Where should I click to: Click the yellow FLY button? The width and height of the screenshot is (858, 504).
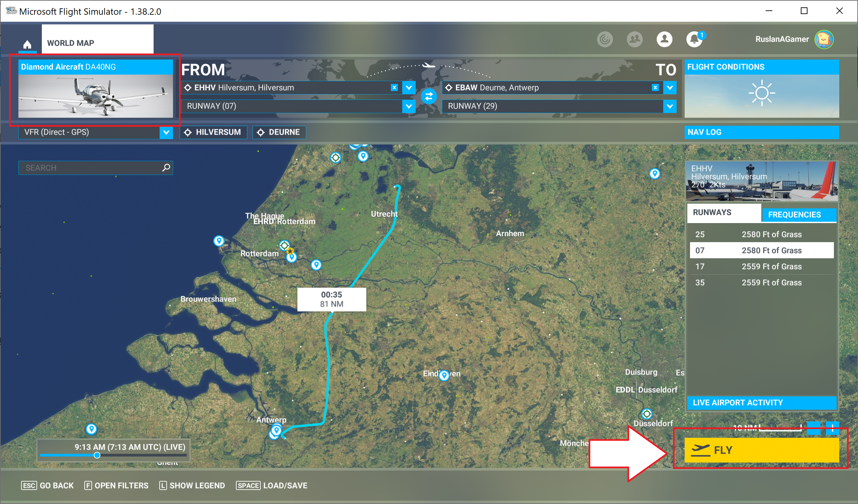pos(762,450)
